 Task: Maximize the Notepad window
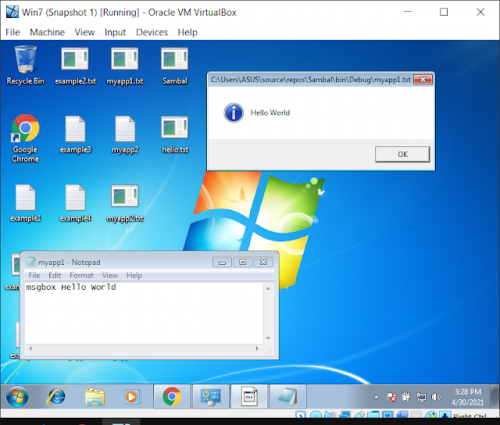coord(242,262)
